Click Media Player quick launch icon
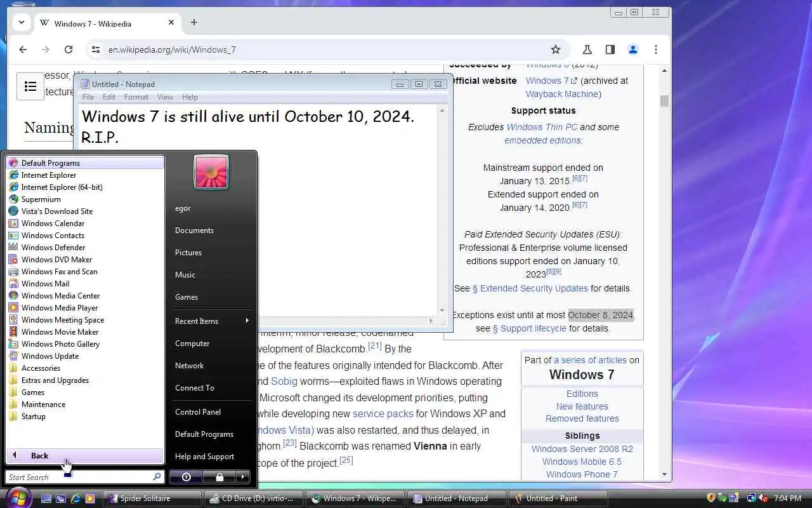 pos(90,498)
